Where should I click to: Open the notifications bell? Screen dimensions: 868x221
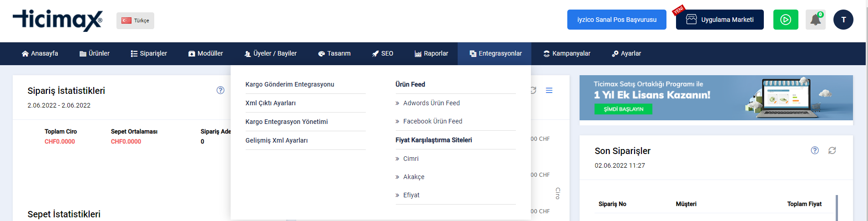tap(815, 20)
